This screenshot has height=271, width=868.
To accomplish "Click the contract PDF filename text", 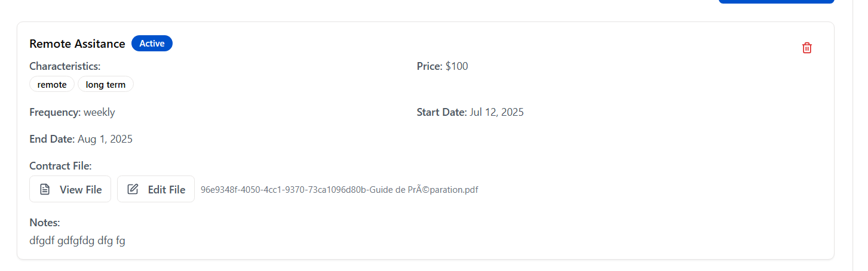I will click(339, 190).
